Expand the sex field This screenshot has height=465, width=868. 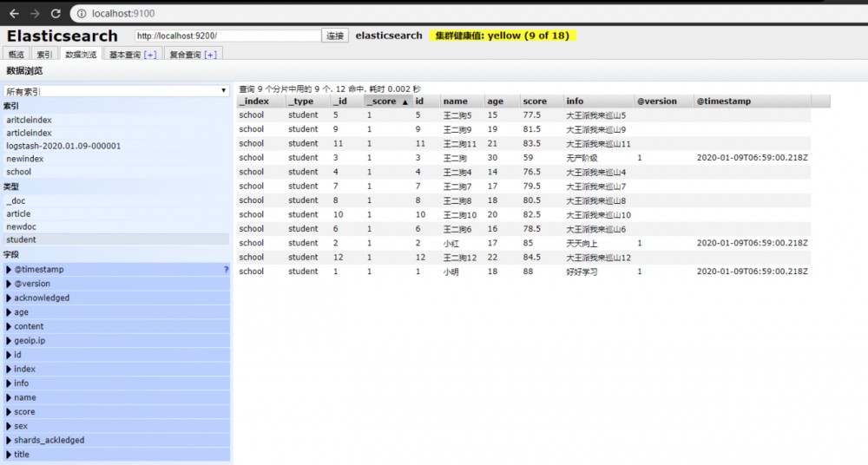click(9, 426)
